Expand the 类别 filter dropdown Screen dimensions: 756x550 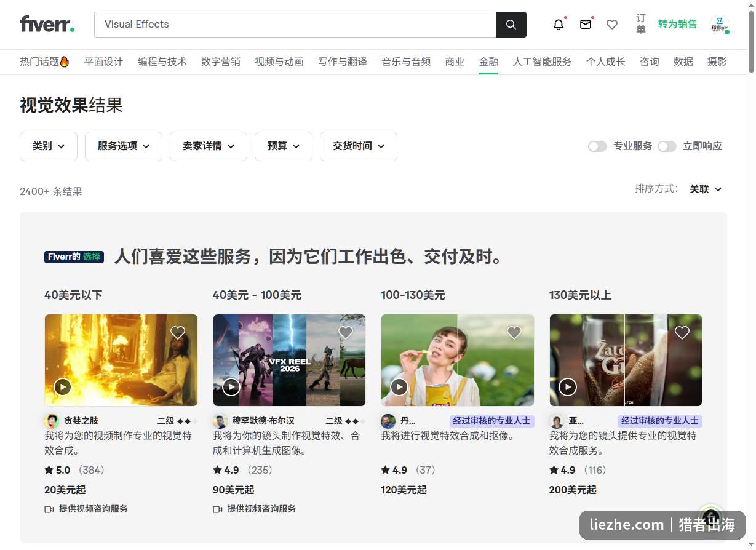49,146
